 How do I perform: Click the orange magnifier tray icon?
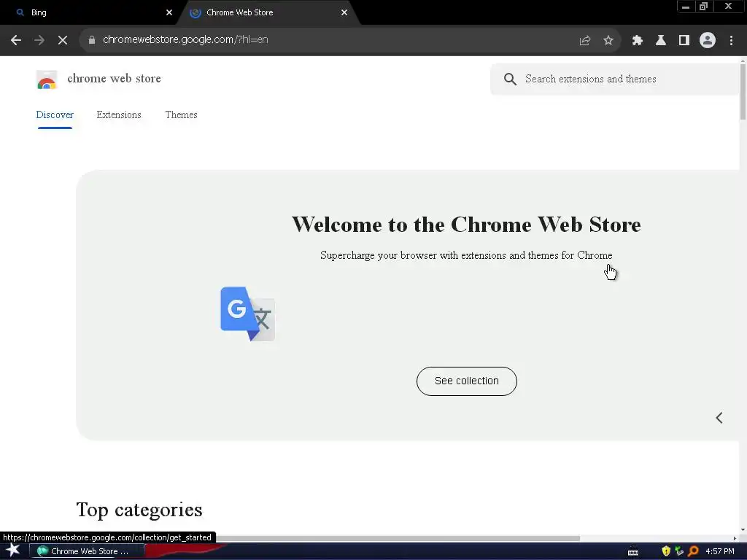pos(693,551)
